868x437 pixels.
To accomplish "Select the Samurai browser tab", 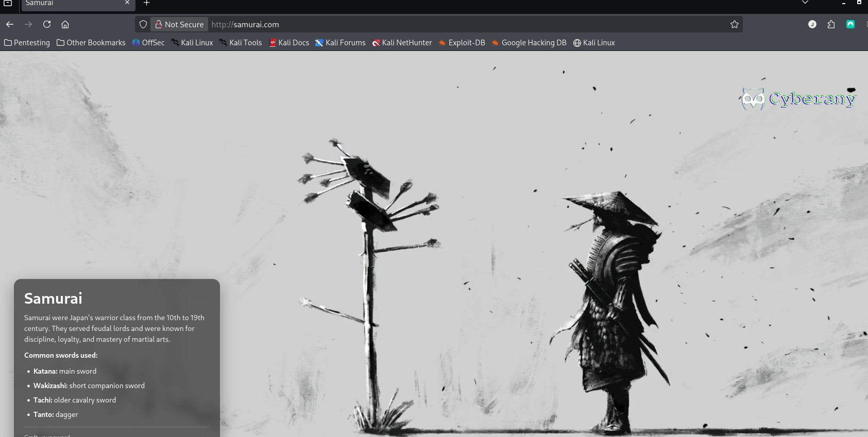I will pos(72,4).
